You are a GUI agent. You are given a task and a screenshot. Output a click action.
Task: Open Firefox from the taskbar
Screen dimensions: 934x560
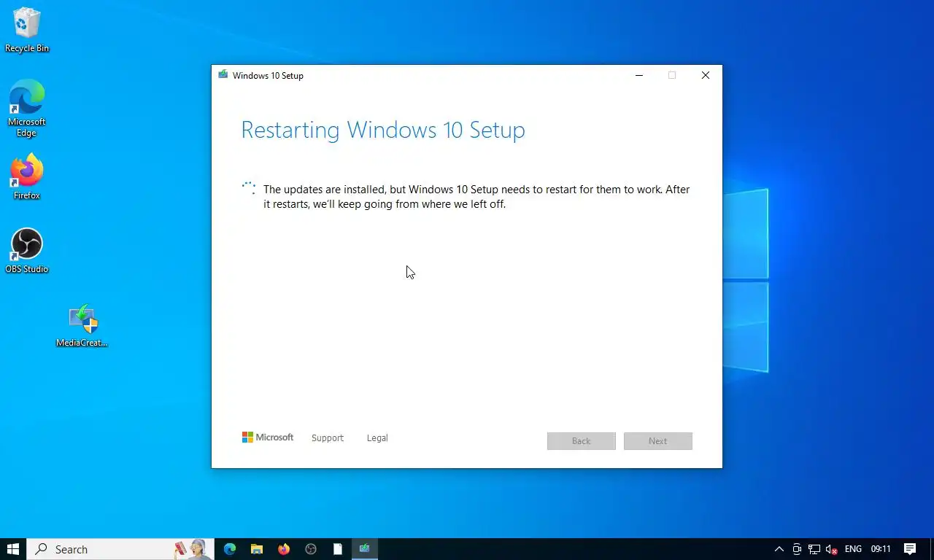(x=284, y=549)
